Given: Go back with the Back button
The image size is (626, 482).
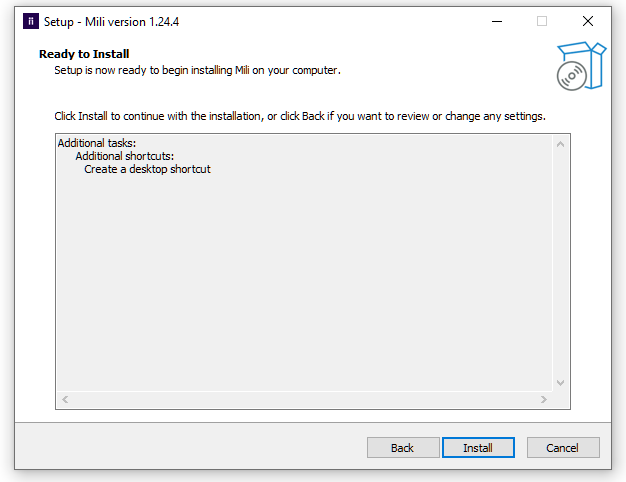Looking at the screenshot, I should (403, 448).
